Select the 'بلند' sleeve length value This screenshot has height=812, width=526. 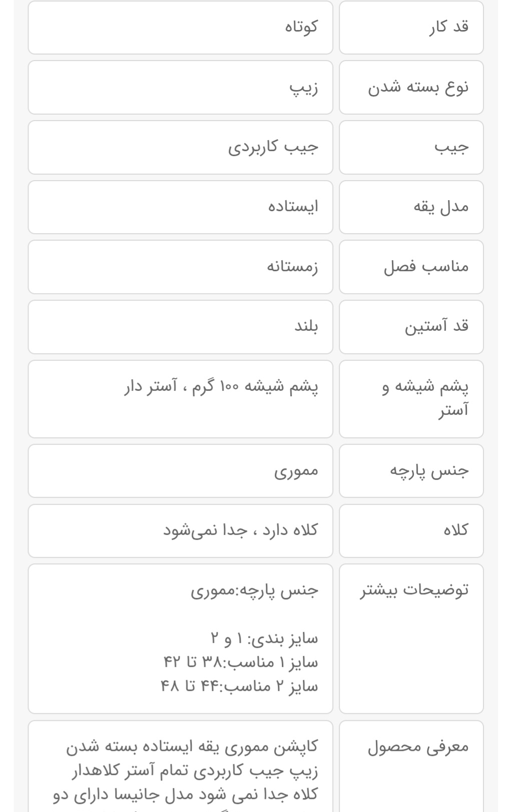(x=306, y=327)
